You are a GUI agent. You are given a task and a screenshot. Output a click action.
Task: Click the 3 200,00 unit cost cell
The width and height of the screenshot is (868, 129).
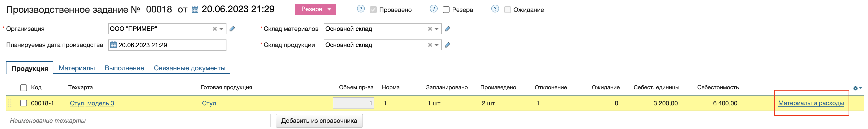665,103
